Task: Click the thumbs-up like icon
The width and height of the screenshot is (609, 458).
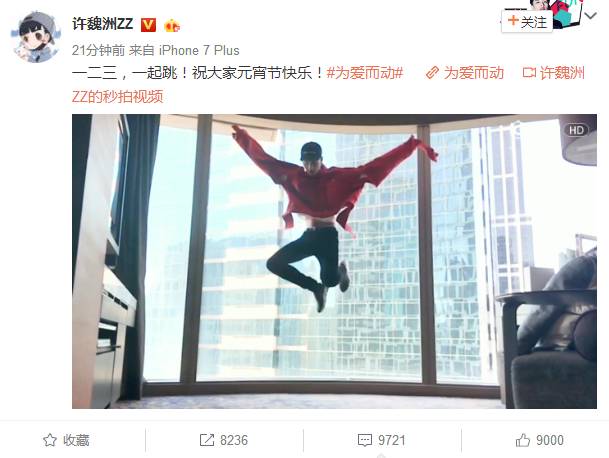Action: coord(523,440)
